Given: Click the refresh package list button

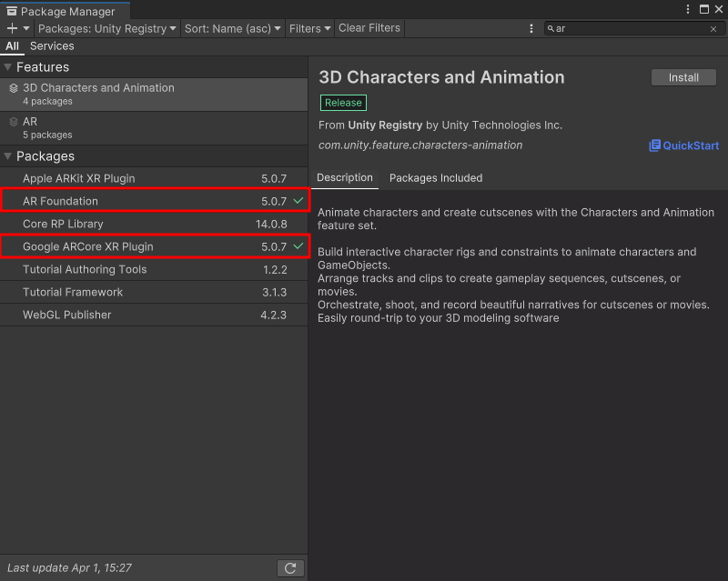Looking at the screenshot, I should (290, 568).
